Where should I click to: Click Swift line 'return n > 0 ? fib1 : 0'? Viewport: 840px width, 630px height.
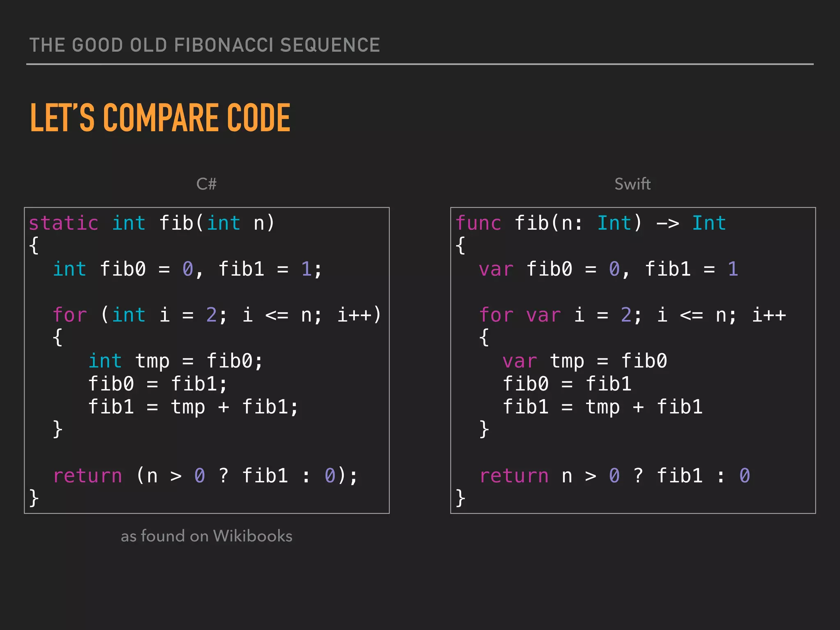pos(615,477)
